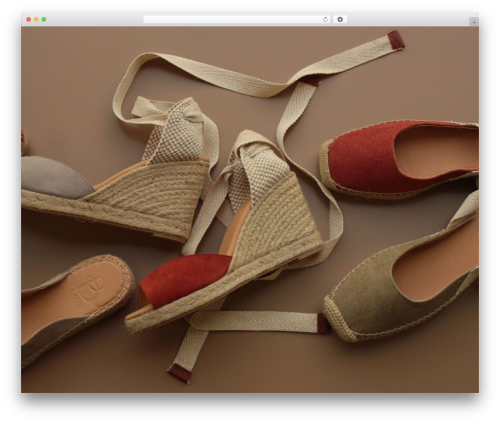500x423 pixels.
Task: Click the download arrow button beside the address bar
Action: coord(340,20)
